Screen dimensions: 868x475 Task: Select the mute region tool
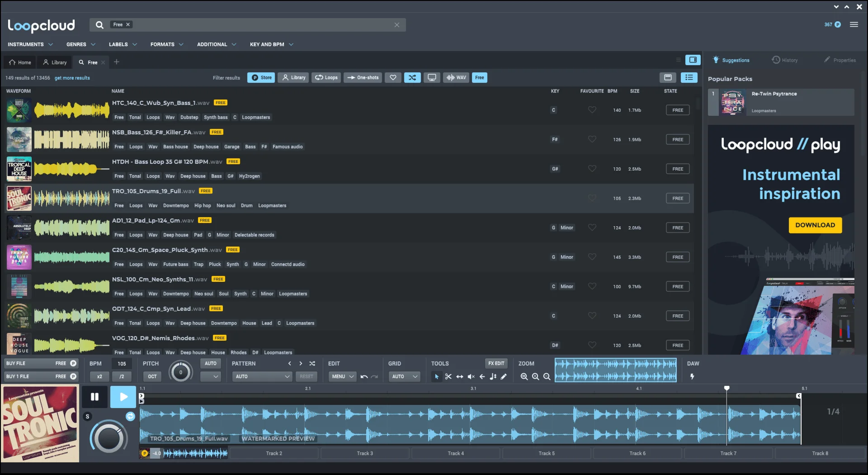tap(471, 376)
